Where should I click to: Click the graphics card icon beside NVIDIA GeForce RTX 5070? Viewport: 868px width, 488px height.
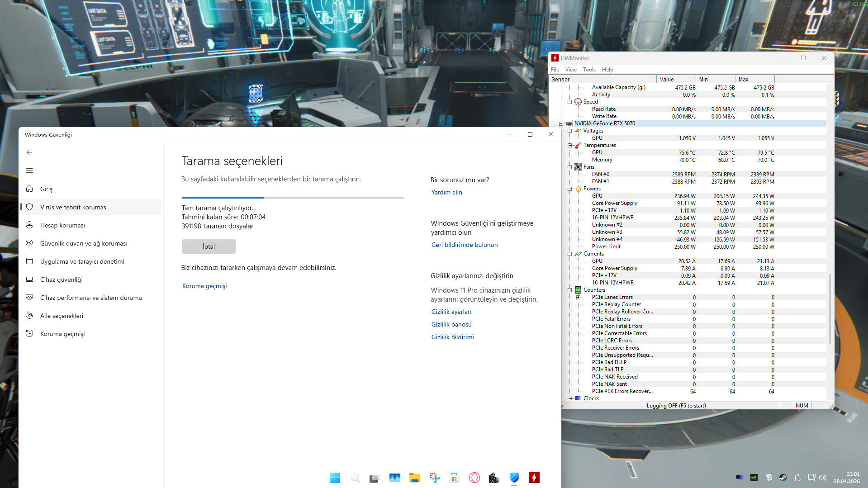569,123
